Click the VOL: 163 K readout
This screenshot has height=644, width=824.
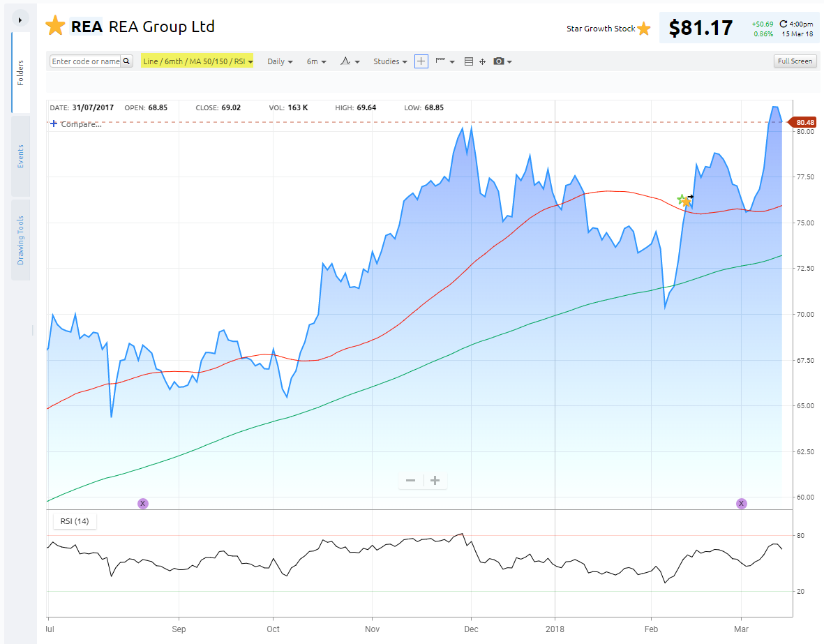tap(289, 107)
